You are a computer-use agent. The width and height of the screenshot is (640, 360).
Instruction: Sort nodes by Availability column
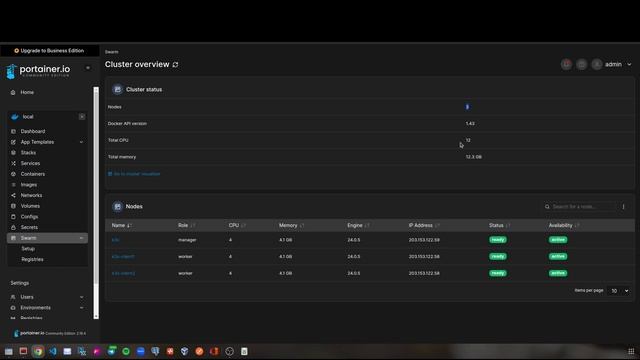tap(564, 225)
